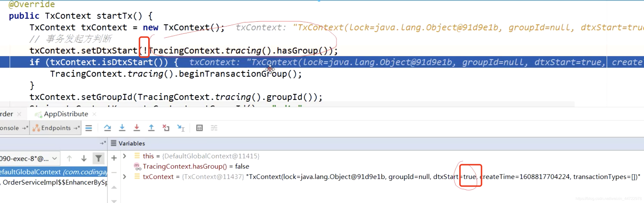Click the Remove Watch minus icon
This screenshot has height=203, width=644.
114,173
